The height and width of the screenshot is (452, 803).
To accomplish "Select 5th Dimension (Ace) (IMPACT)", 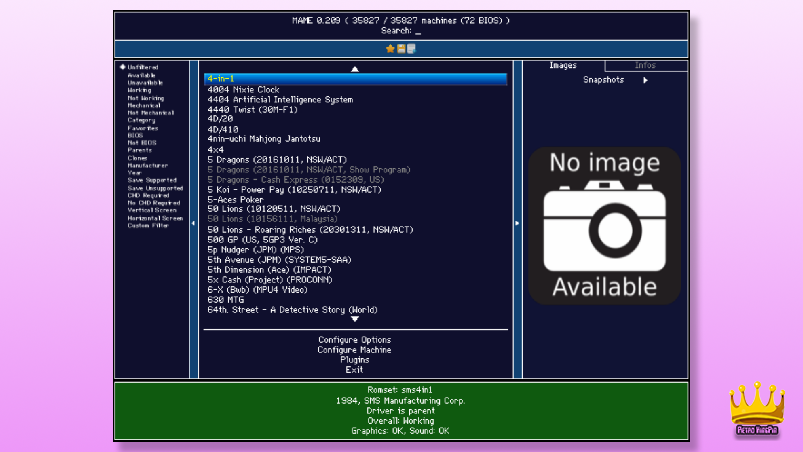I will click(x=269, y=270).
